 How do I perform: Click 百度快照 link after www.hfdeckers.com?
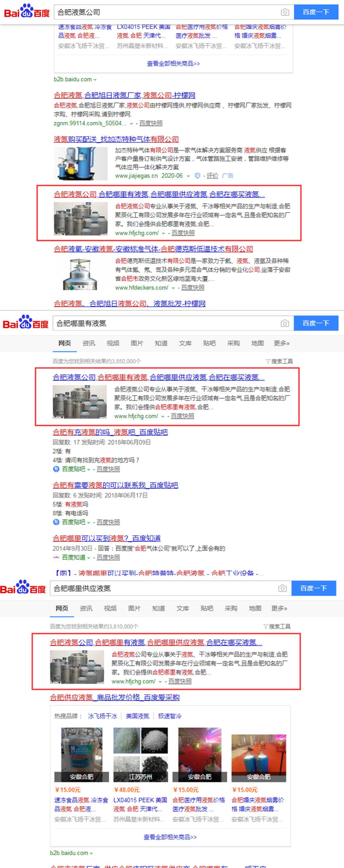[193, 287]
